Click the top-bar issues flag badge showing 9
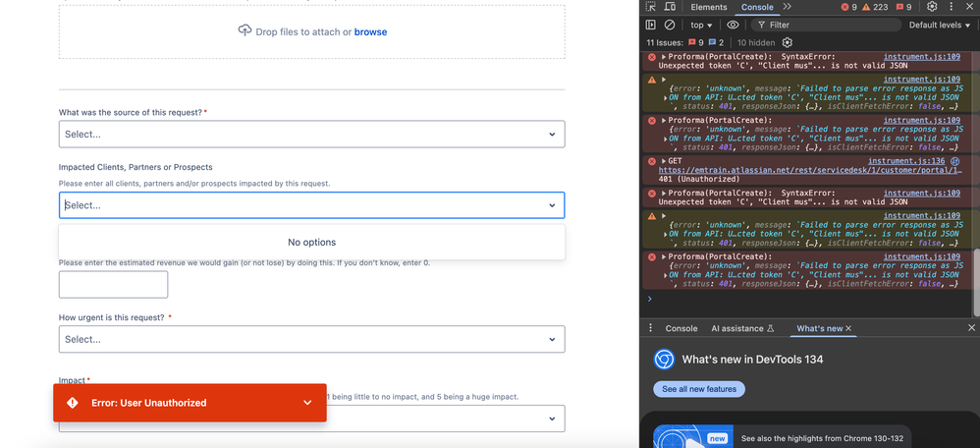 (903, 7)
